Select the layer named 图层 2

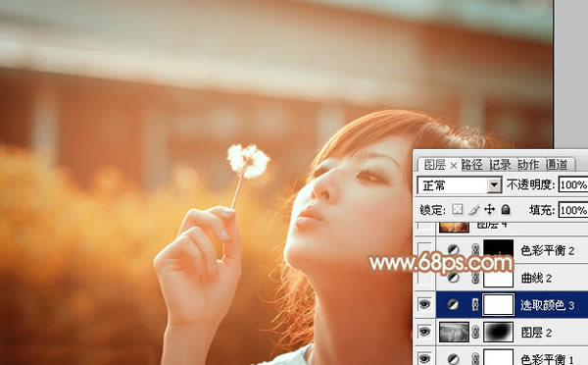pyautogui.click(x=536, y=333)
